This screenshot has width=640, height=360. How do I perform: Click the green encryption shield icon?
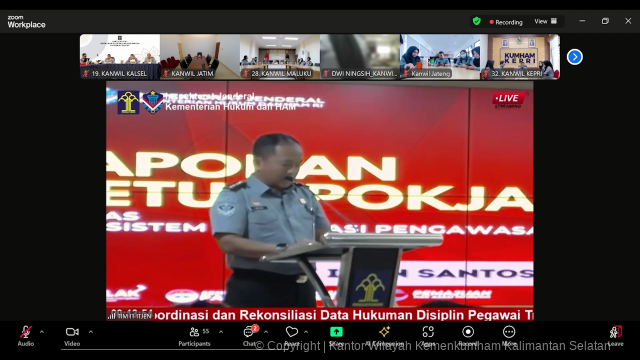point(476,21)
